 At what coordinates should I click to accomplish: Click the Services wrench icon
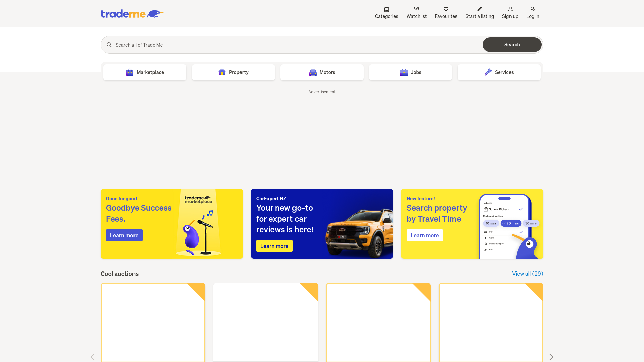tap(488, 72)
